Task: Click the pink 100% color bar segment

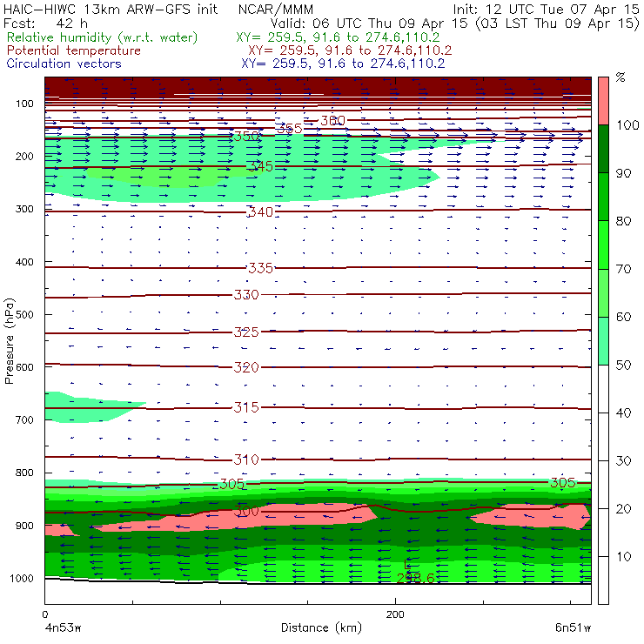Action: coord(603,101)
